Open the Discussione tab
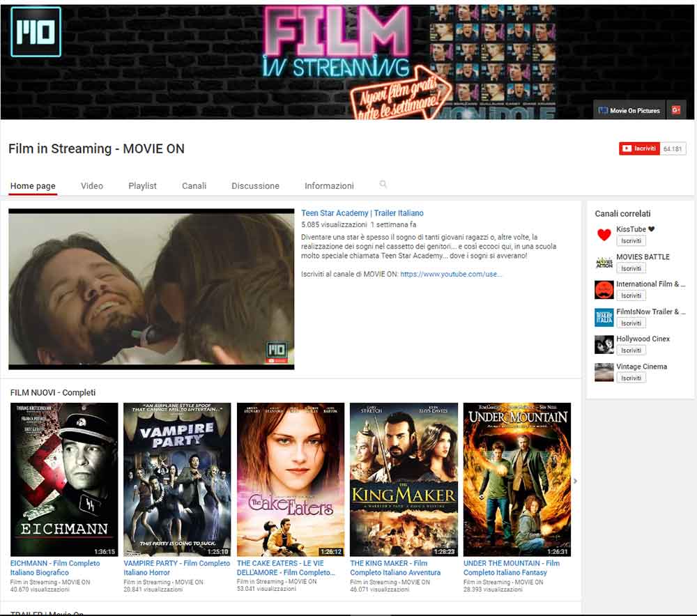 [x=255, y=186]
